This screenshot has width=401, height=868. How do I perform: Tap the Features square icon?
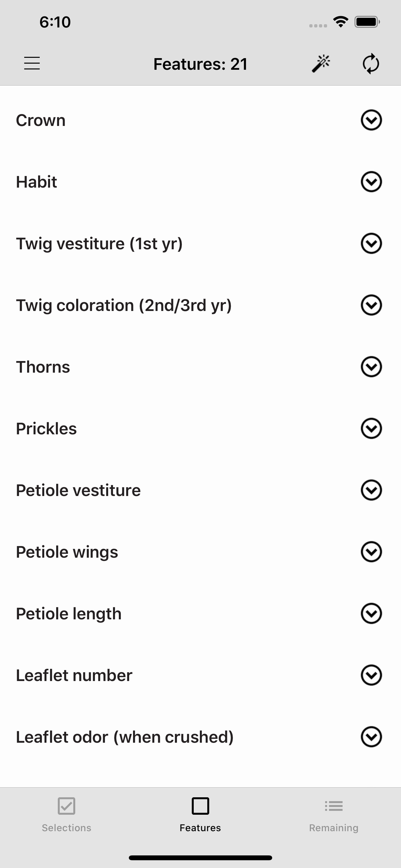(200, 806)
